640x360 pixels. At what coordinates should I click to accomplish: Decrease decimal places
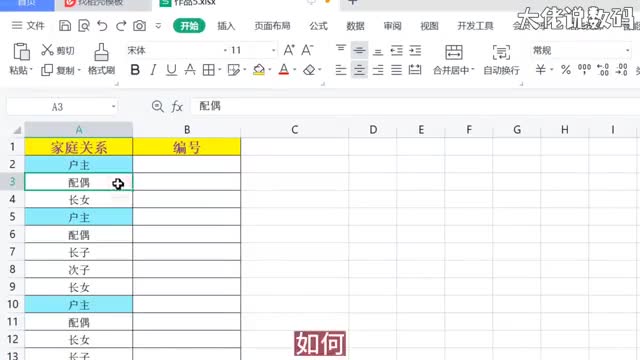[622, 70]
